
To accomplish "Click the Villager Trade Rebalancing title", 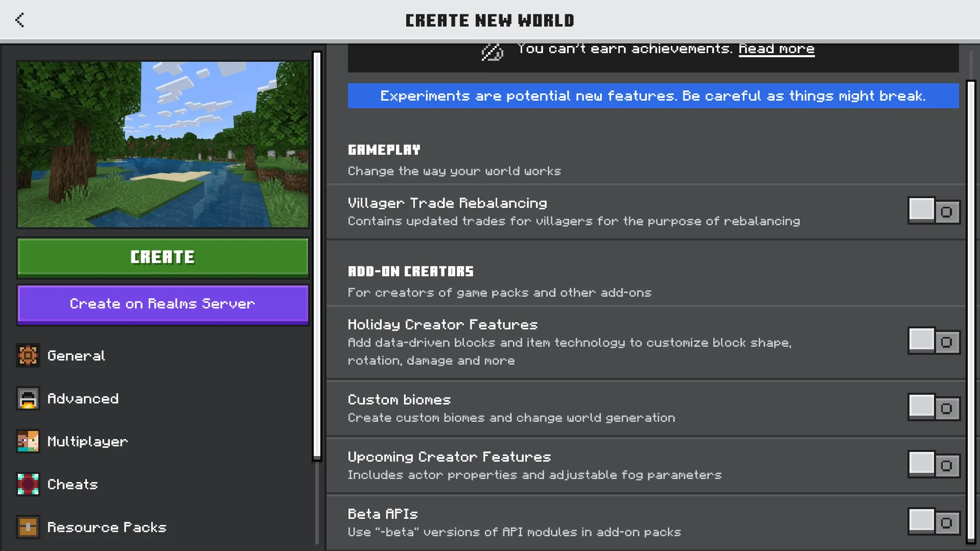I will point(447,203).
